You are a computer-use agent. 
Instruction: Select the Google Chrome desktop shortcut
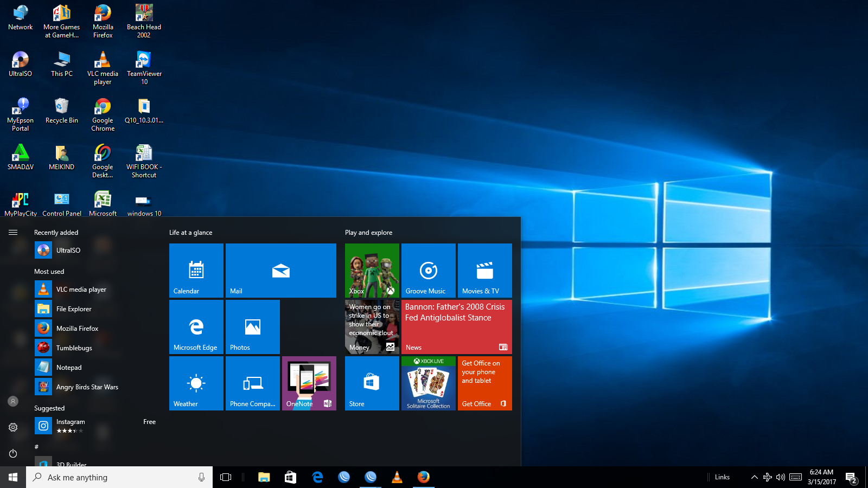coord(103,114)
